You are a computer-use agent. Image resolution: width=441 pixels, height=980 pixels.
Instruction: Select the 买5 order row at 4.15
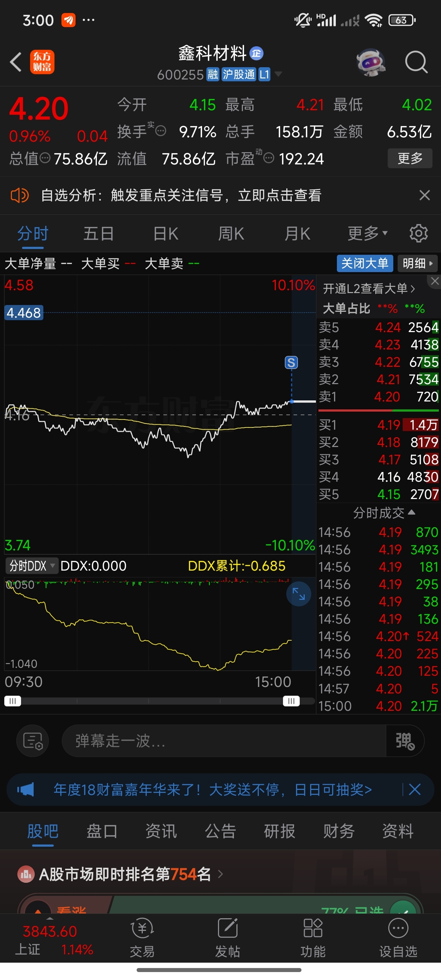click(x=378, y=494)
